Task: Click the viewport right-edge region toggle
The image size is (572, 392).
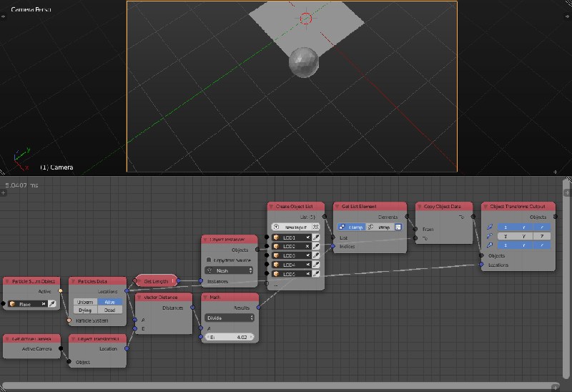Action: (567, 16)
